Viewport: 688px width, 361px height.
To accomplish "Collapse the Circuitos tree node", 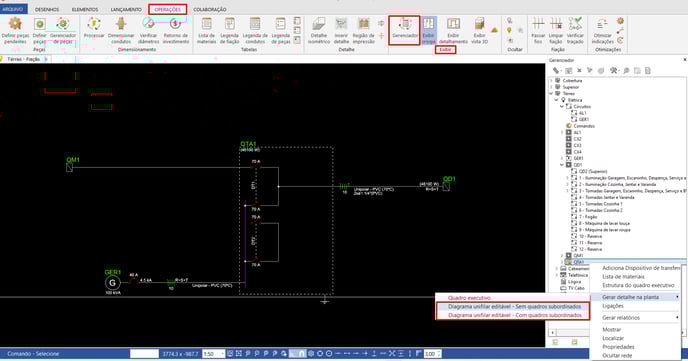I will coord(562,107).
